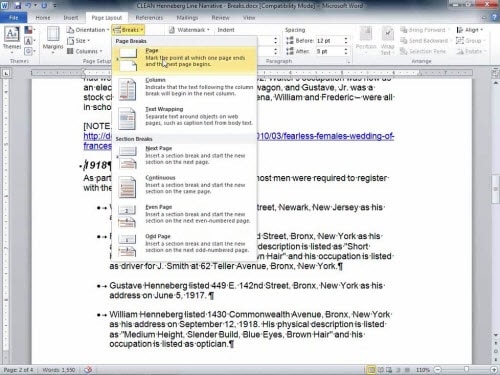Click the proofing errors icon in the status bar
Viewport: 500px width, 375px height.
[88, 370]
